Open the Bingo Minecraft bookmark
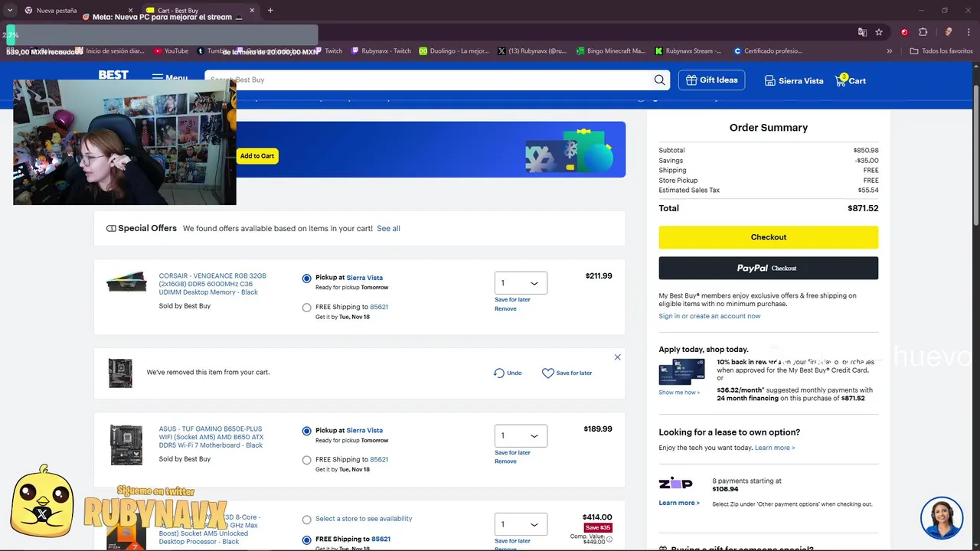This screenshot has height=551, width=980. coord(610,51)
